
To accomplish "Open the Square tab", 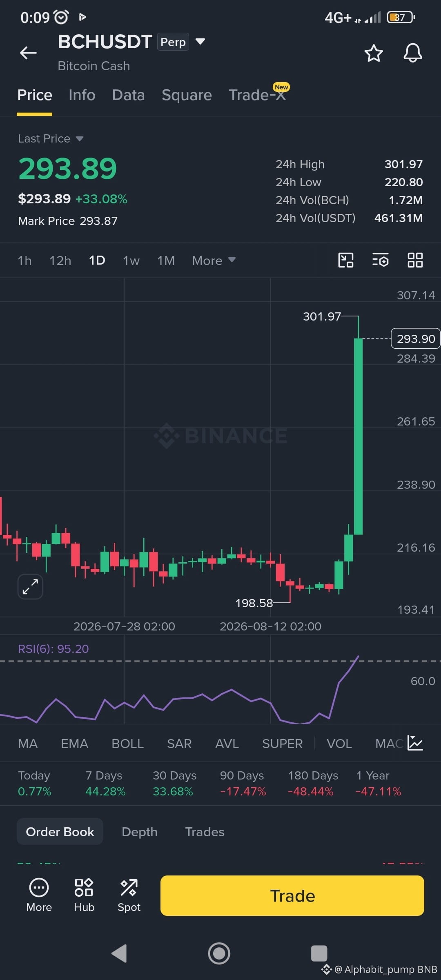I will coord(187,95).
